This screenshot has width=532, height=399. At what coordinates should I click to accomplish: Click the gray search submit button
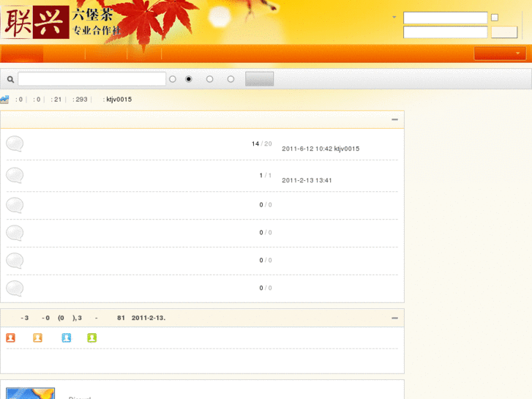pyautogui.click(x=260, y=79)
